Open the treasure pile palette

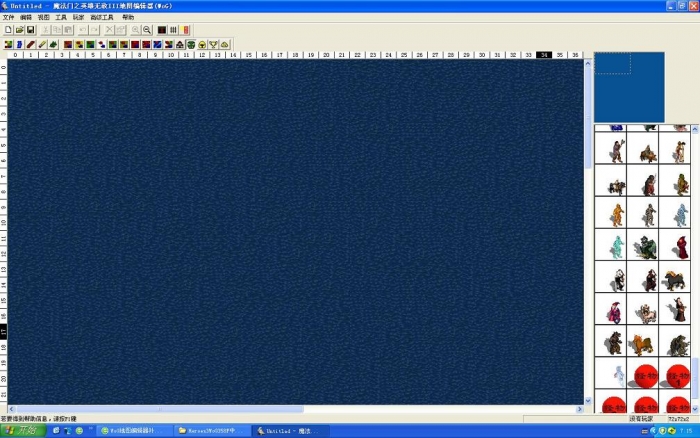point(225,44)
